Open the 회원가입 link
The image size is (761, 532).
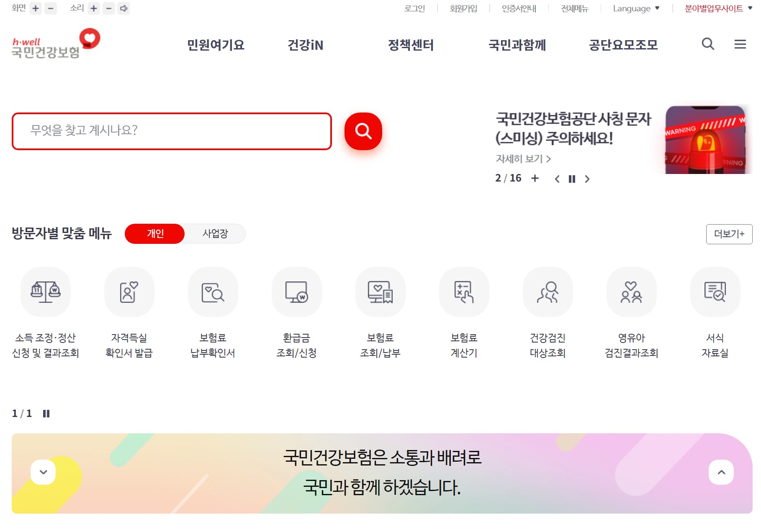coord(463,8)
